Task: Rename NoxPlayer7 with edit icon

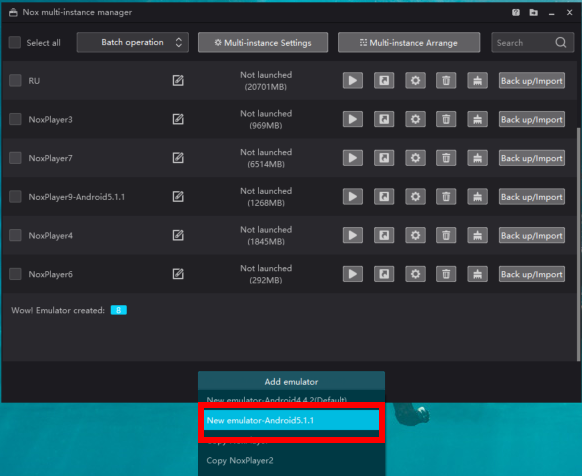Action: pos(178,158)
